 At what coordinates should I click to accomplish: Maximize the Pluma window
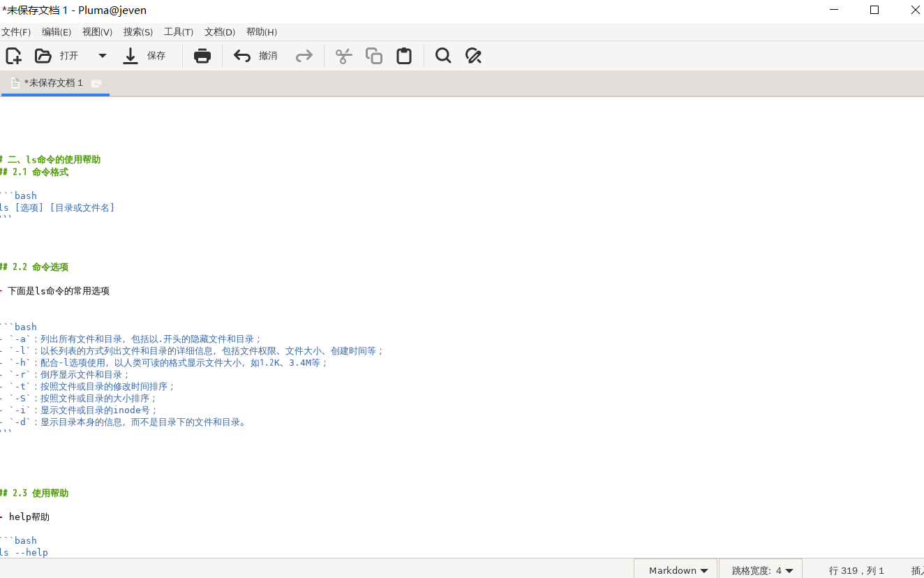click(874, 10)
